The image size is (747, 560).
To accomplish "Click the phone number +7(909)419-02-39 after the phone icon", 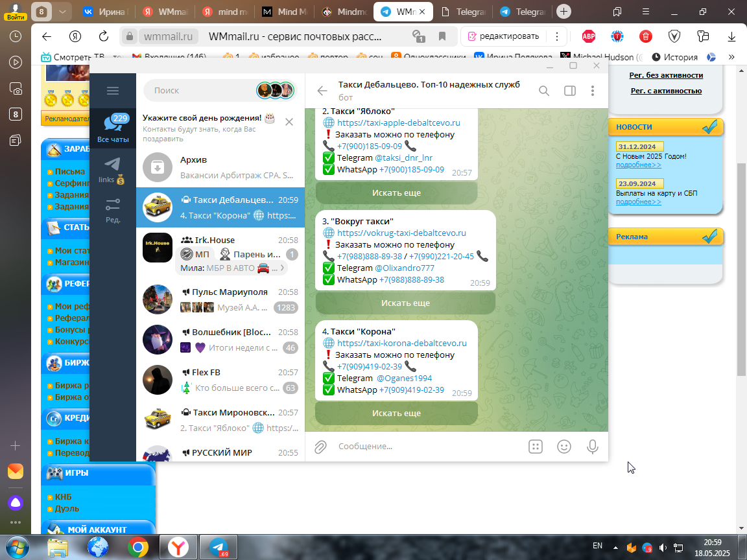I will point(370,367).
